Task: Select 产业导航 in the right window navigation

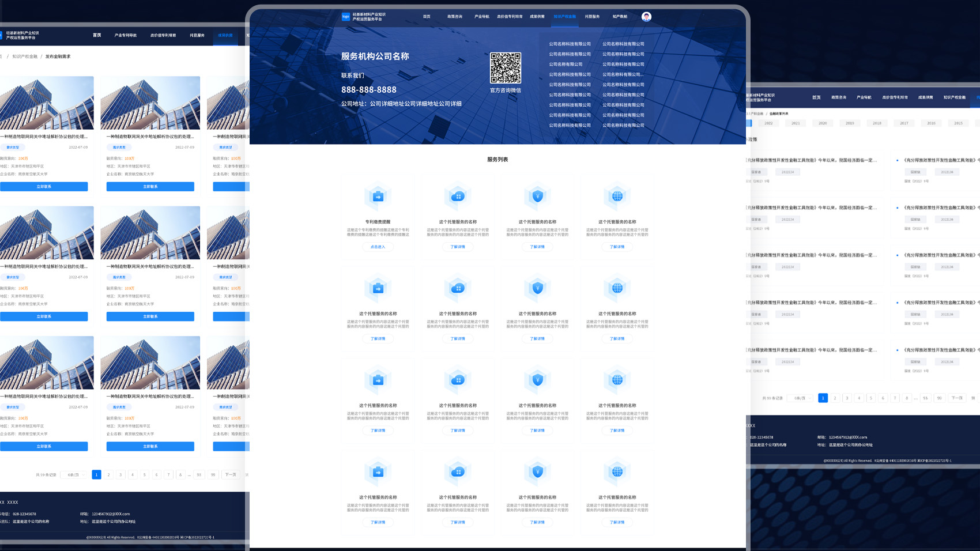Action: (x=864, y=97)
